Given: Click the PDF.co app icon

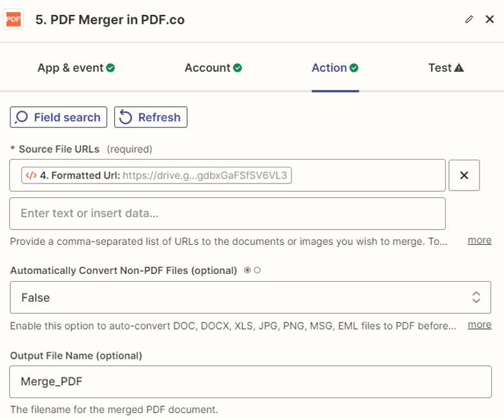Looking at the screenshot, I should 14,19.
